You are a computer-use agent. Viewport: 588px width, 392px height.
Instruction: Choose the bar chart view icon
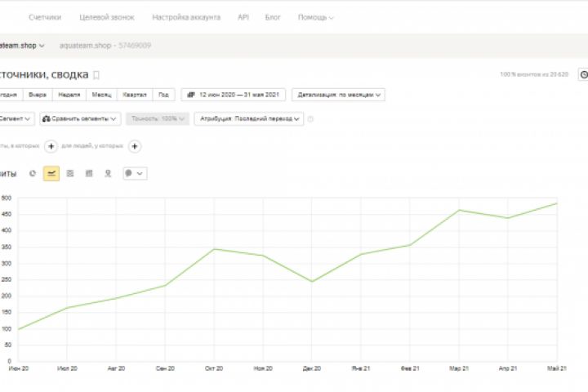coord(89,173)
